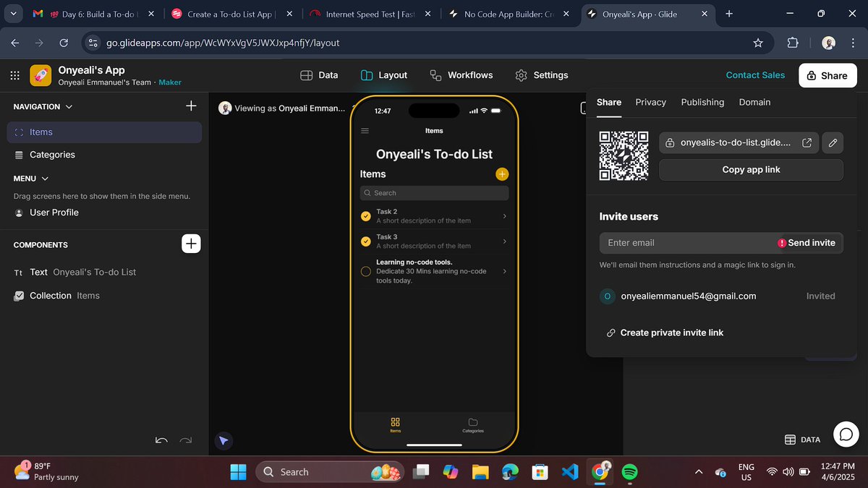Screen dimensions: 868x488
Task: Tap the yellow add item button in preview
Action: 502,174
